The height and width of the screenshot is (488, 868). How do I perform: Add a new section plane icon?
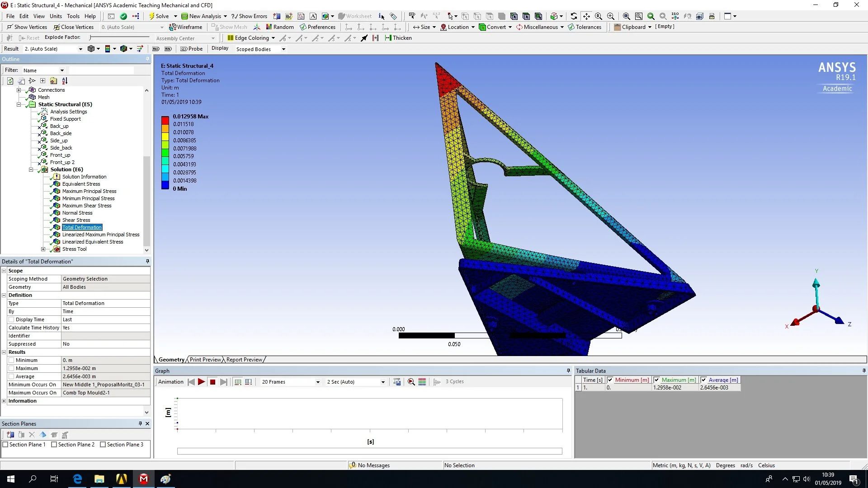pos(10,435)
